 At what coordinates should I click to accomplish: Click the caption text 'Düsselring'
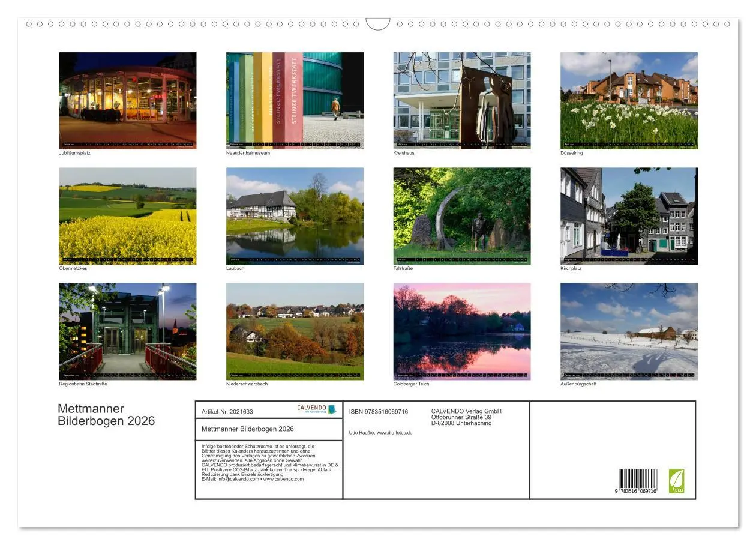tap(572, 153)
